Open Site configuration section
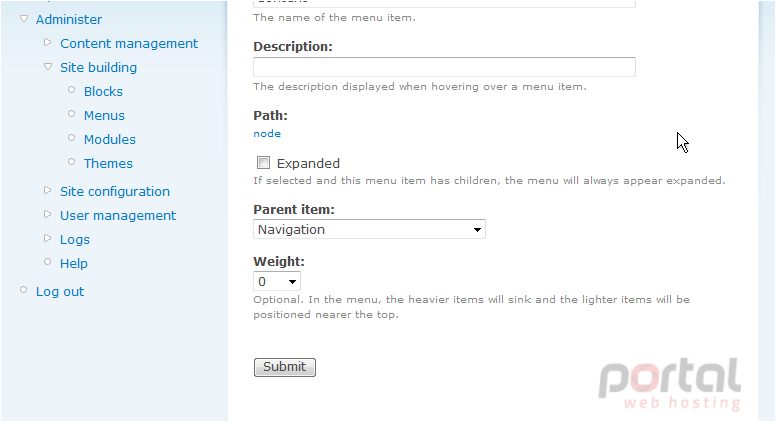This screenshot has height=422, width=776. (x=115, y=191)
